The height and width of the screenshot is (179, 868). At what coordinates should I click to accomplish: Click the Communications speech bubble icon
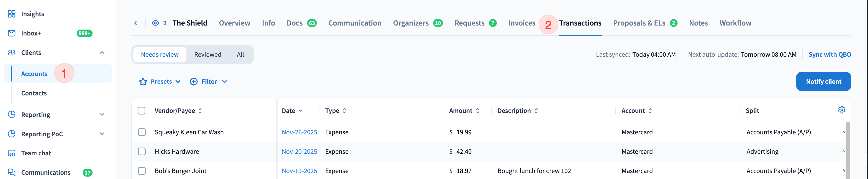[12, 173]
